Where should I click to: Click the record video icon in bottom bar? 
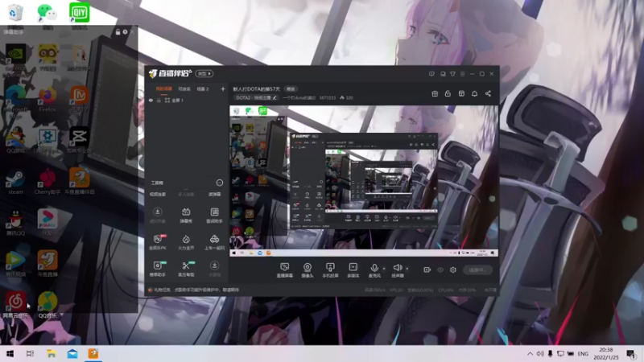[x=427, y=269]
